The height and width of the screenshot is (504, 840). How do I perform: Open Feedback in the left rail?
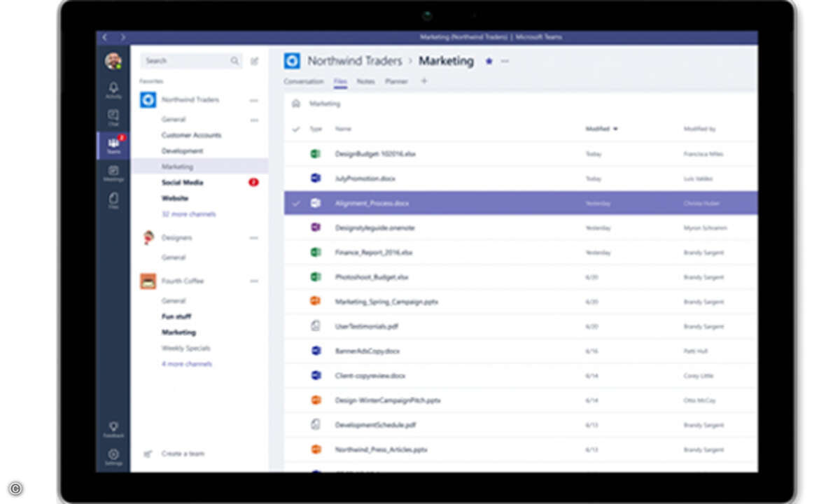tap(113, 429)
